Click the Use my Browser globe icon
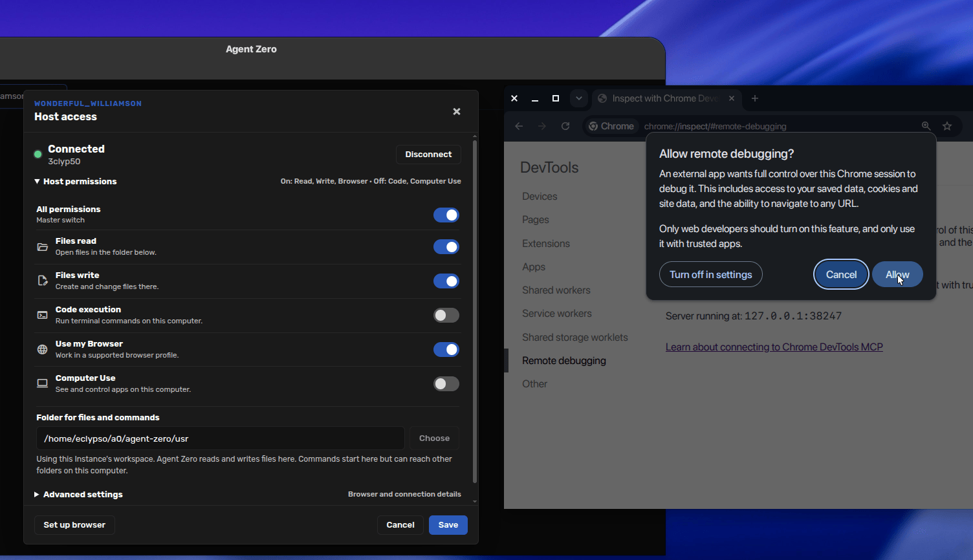Screen dimensions: 973x560 pyautogui.click(x=43, y=349)
